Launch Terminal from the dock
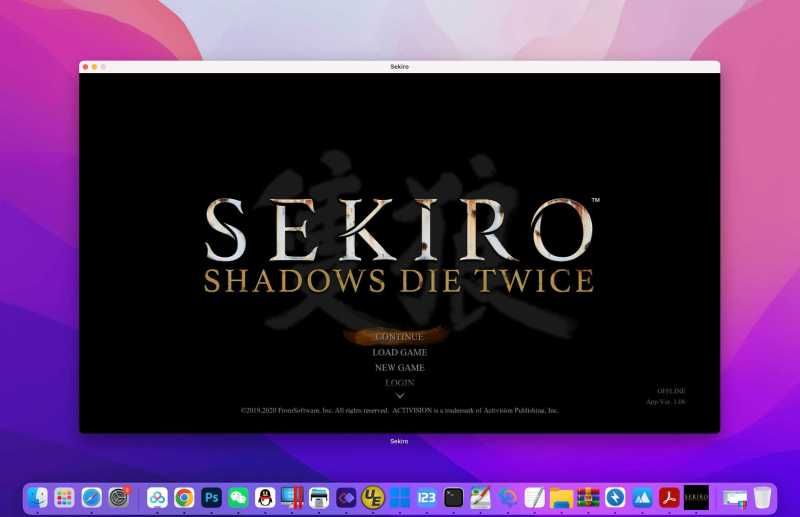 [x=454, y=498]
